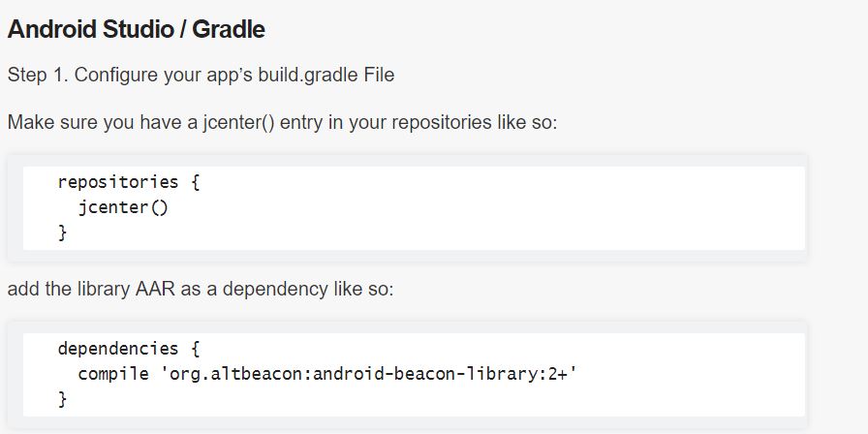Click the "jcenter()" line inside the code block
This screenshot has width=868, height=434.
[123, 206]
